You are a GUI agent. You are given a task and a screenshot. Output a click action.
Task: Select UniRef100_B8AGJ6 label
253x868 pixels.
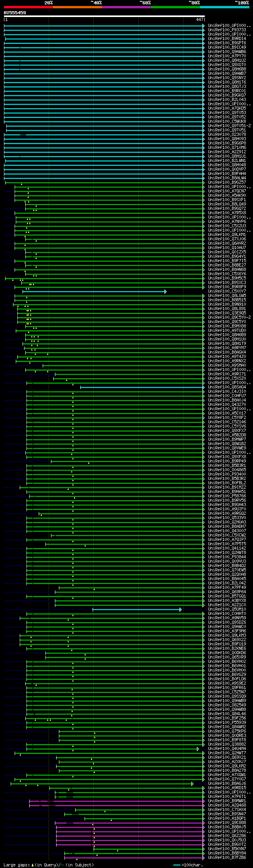tap(227, 783)
